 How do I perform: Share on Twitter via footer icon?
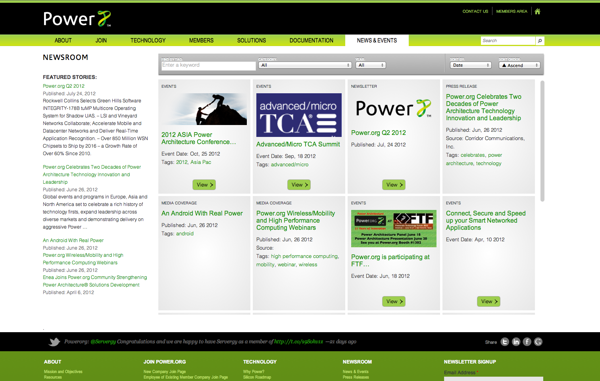pyautogui.click(x=505, y=342)
